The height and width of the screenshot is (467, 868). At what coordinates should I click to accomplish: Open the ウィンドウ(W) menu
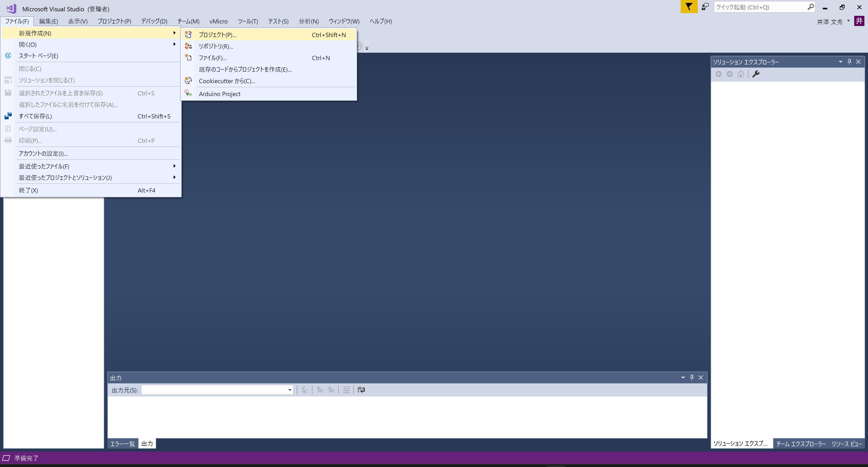point(344,21)
